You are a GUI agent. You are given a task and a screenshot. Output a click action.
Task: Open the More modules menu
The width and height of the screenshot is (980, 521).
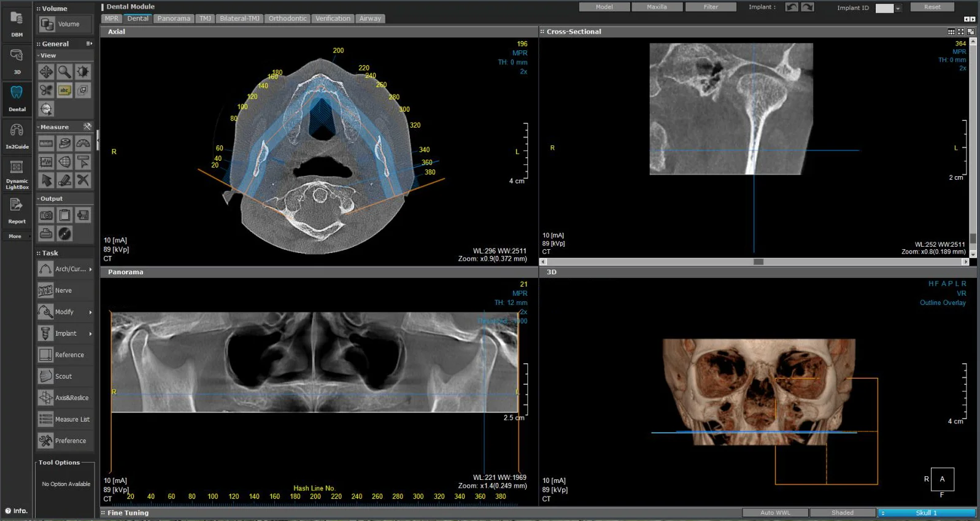pyautogui.click(x=15, y=236)
